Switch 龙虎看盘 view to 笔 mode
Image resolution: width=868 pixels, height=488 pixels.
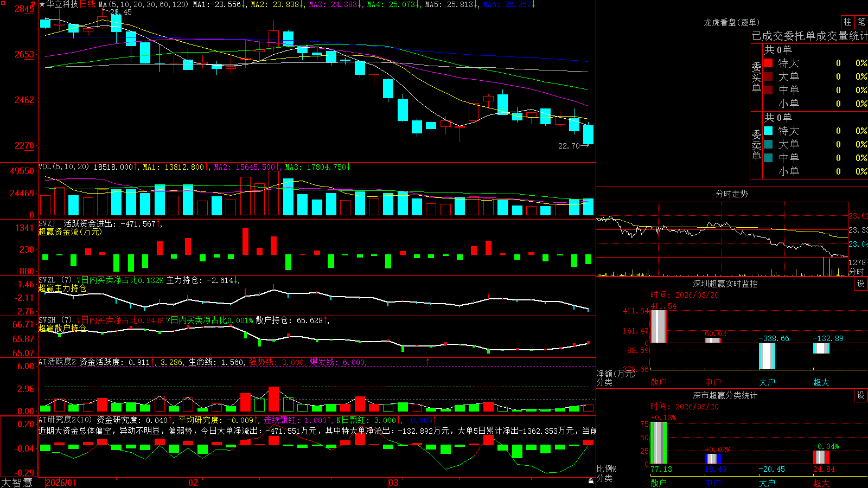click(861, 22)
